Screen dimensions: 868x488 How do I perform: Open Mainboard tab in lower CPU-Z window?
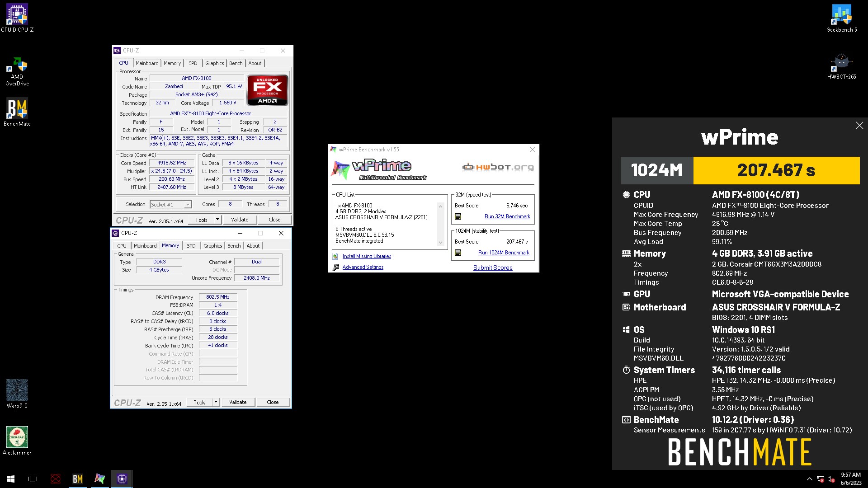pos(145,246)
